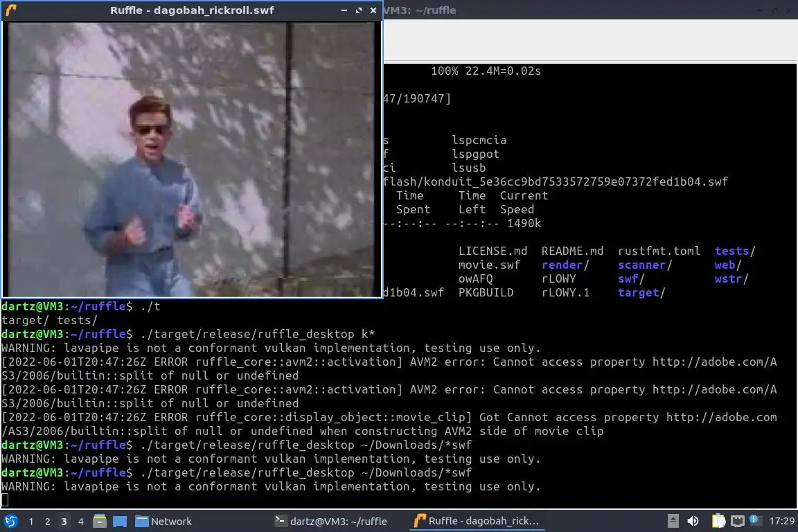
Task: Click 'lspgpot' in terminal output
Action: point(475,154)
